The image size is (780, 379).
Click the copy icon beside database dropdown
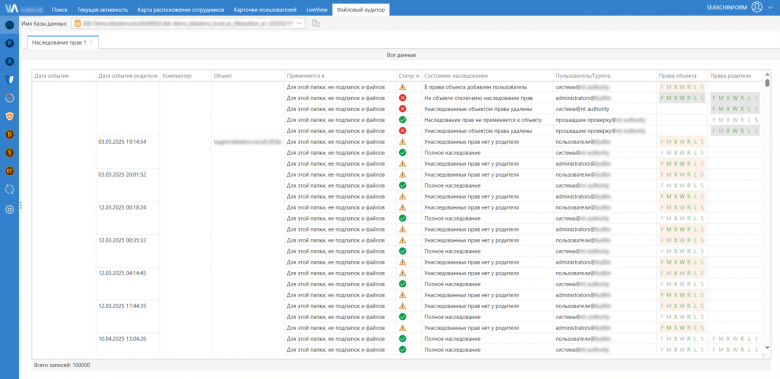click(x=315, y=23)
